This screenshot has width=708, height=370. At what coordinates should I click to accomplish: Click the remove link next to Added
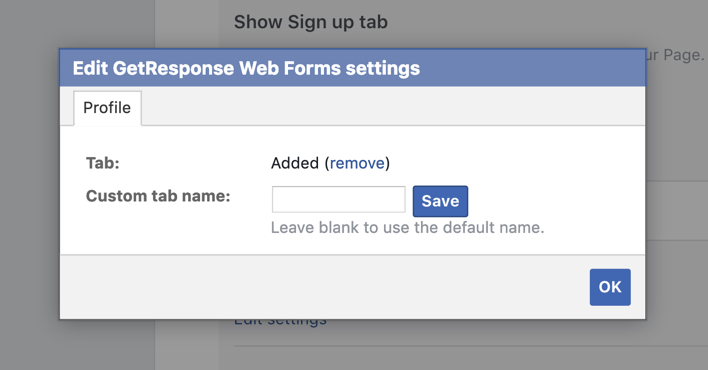tap(357, 163)
